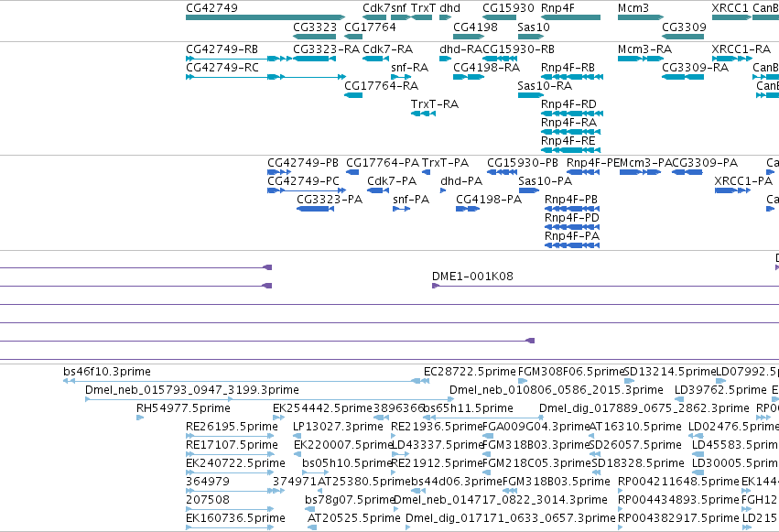779x532 pixels.
Task: Click protein CG17764-PA label
Action: point(383,163)
